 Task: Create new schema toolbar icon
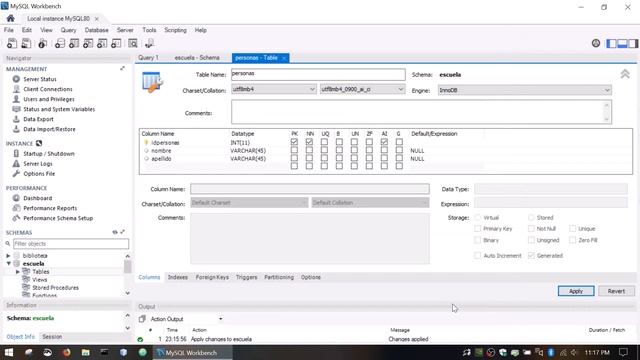[x=60, y=43]
